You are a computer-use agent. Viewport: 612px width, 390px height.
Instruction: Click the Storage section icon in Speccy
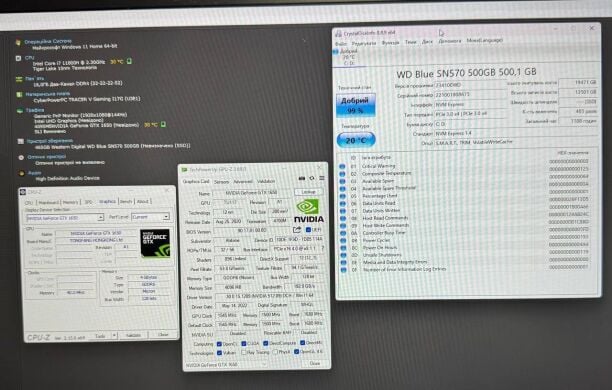(21, 141)
